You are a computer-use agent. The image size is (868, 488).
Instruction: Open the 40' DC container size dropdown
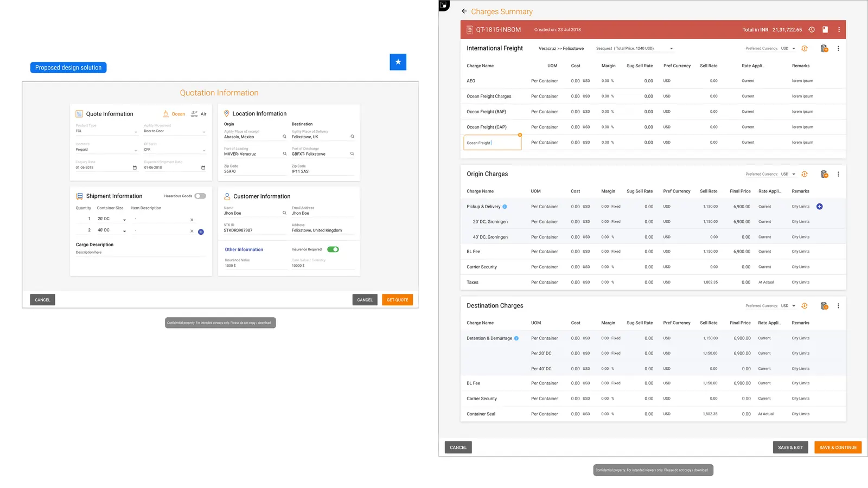tap(112, 230)
